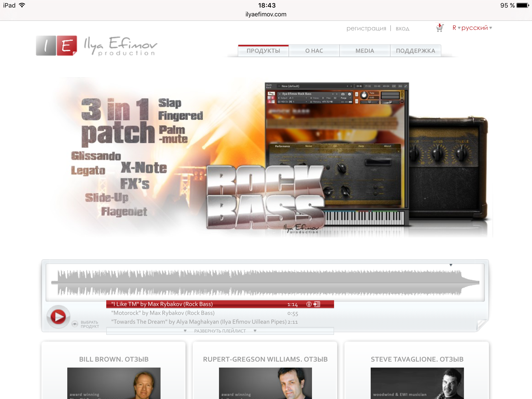
Task: Open the ВЫБРАТЬ ПРОДУКТ selector arrow
Action: (75, 324)
